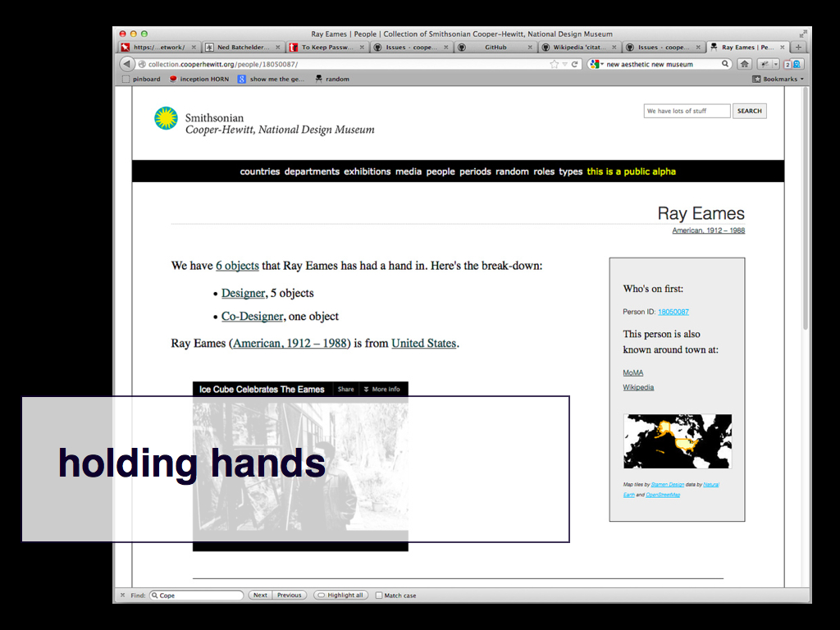The image size is (840, 630).
Task: Close the find bar with the X icon
Action: (123, 596)
